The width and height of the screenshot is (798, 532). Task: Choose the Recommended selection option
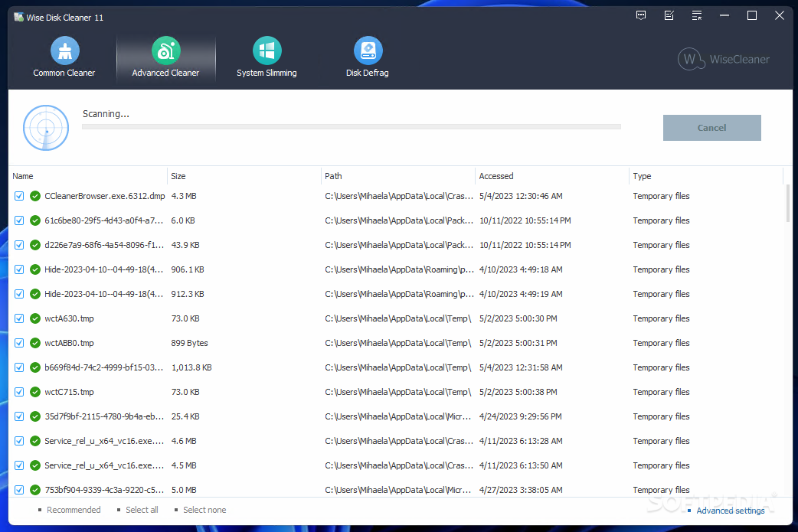74,510
